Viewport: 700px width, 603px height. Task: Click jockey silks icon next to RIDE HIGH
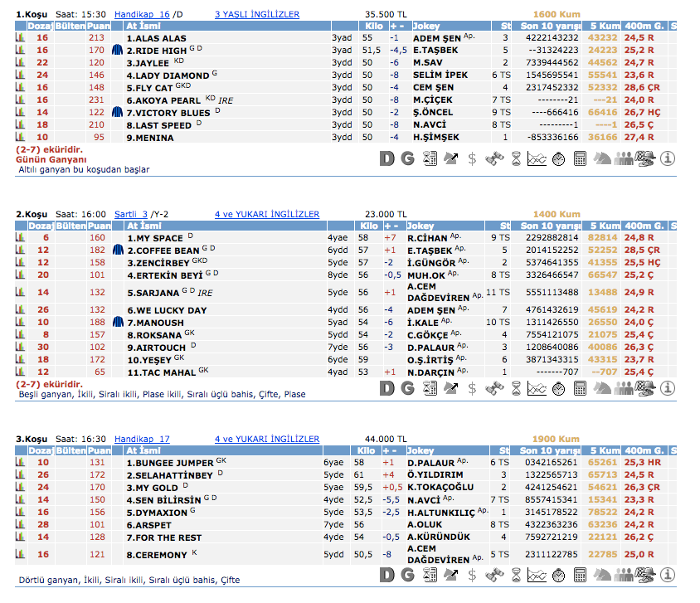coord(117,51)
